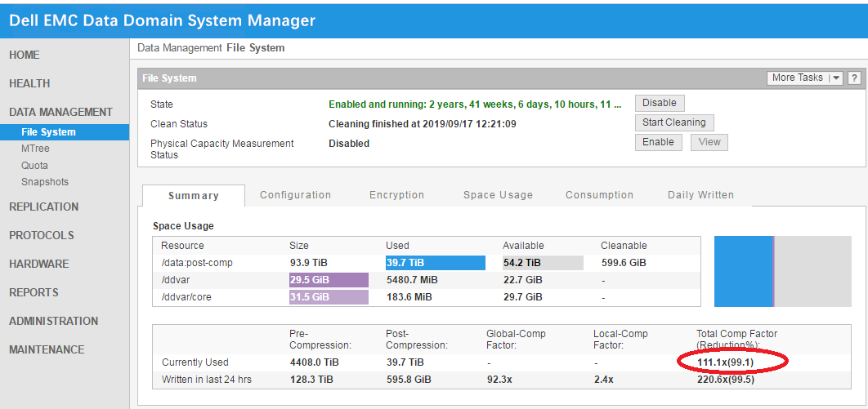This screenshot has height=409, width=868.
Task: Select File System in sidebar
Action: (x=65, y=132)
